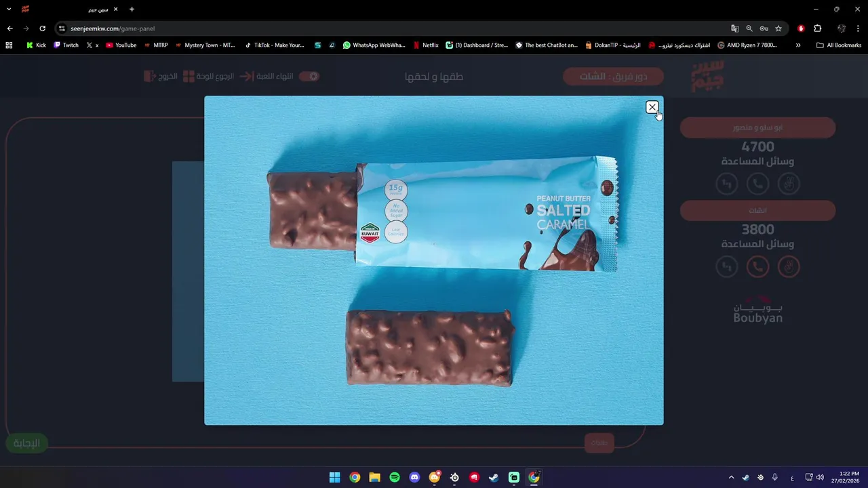The width and height of the screenshot is (868, 488).
Task: Open the Dashboard / Stre... bookmark
Action: 477,45
